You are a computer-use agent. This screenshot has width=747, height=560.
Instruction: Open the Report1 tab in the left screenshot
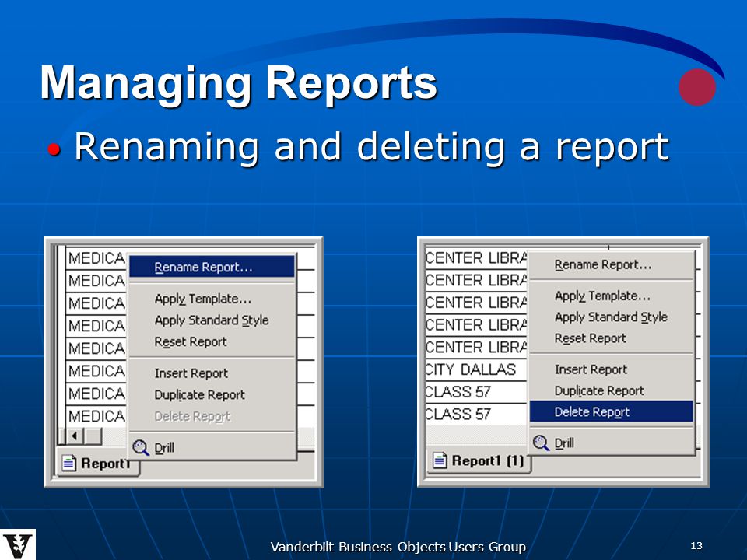(99, 463)
